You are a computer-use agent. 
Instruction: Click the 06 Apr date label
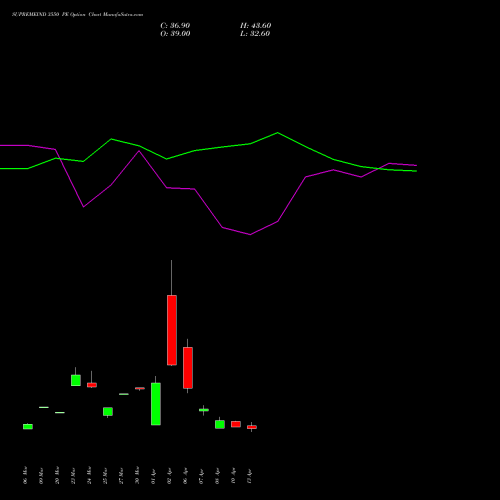185,476
